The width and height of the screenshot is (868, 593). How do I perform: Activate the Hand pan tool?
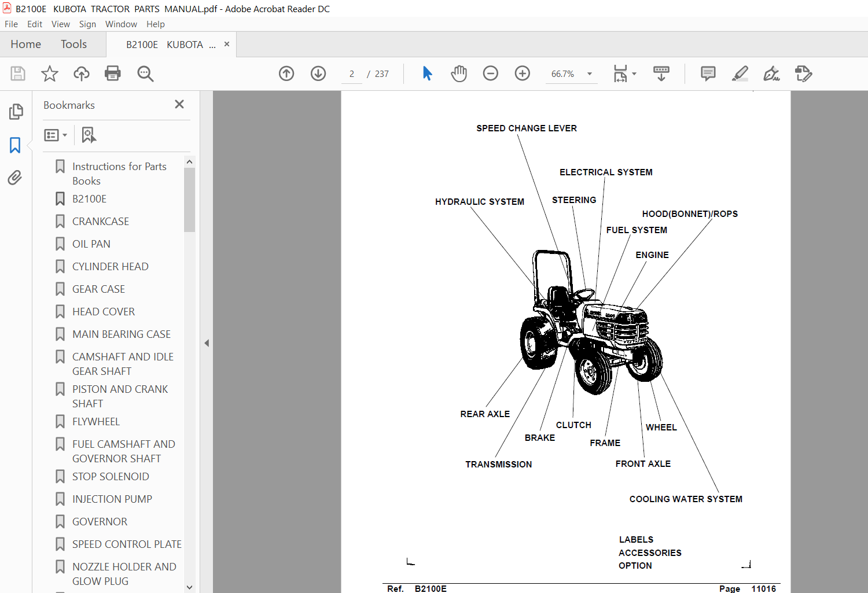point(459,73)
